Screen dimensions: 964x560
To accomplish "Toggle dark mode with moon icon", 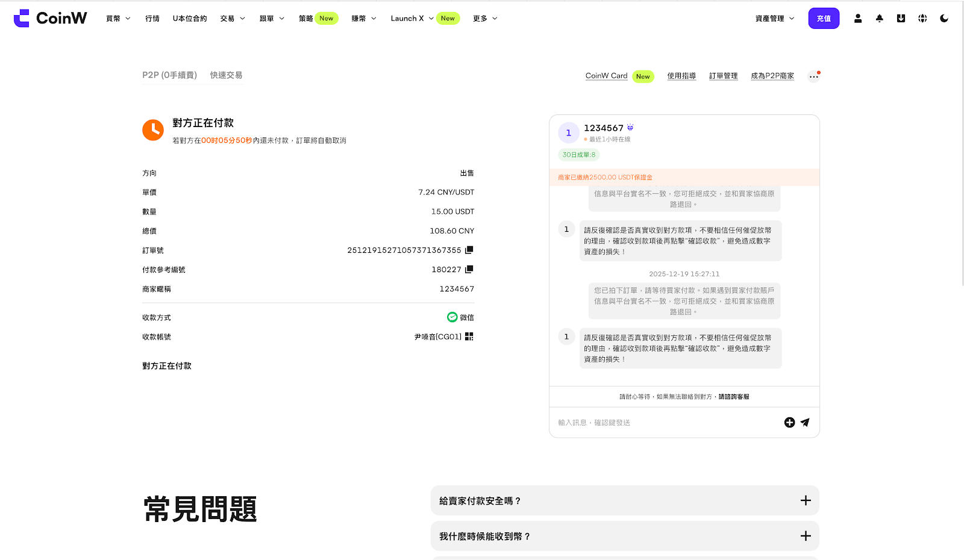I will pos(944,19).
